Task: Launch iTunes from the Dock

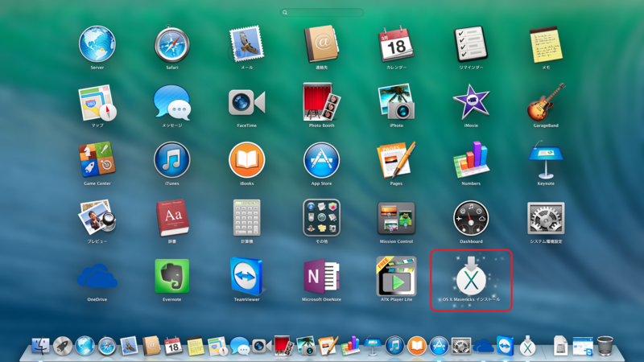Action: (x=394, y=346)
